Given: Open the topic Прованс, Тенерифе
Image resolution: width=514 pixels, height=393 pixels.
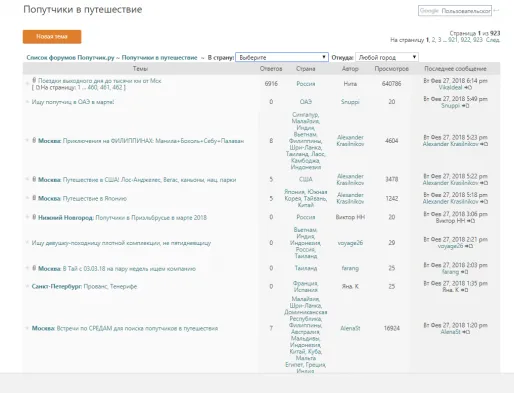Looking at the screenshot, I should point(110,287).
